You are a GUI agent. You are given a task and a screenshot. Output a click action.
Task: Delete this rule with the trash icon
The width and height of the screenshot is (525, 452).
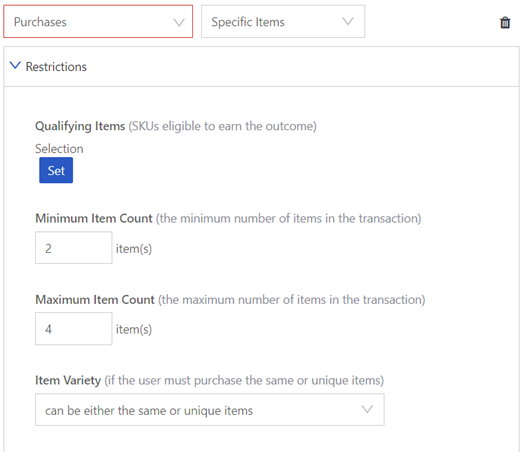point(505,22)
